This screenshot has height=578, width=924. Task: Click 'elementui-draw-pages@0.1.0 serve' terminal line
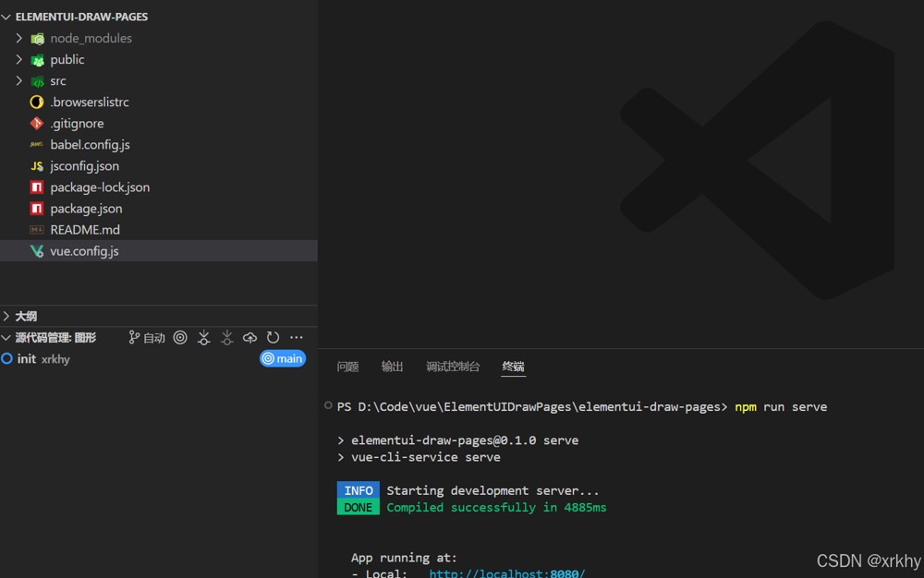[465, 440]
